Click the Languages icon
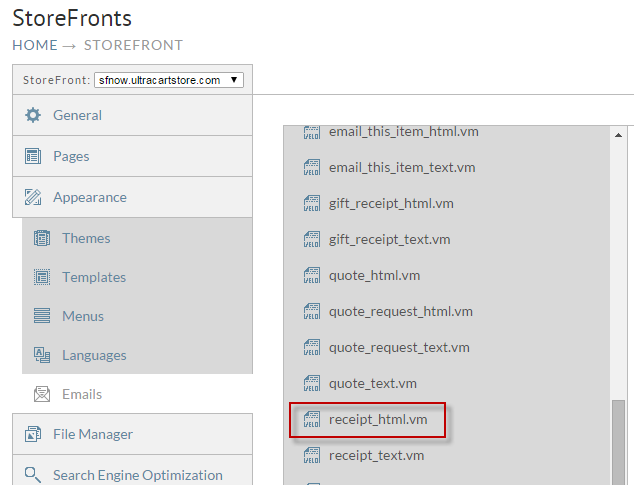 42,355
